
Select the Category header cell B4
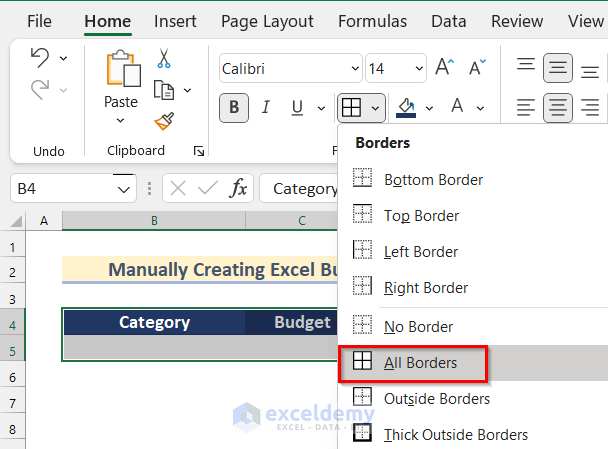(154, 322)
